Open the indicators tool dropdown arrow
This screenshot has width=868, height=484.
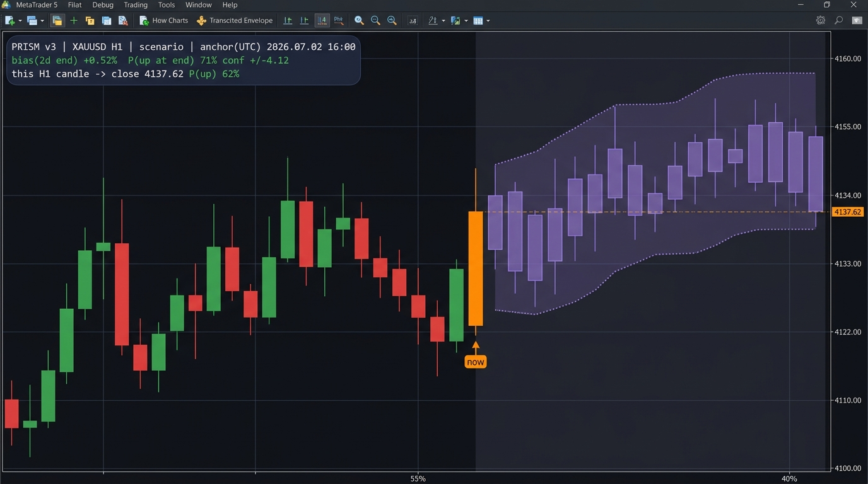coord(443,21)
